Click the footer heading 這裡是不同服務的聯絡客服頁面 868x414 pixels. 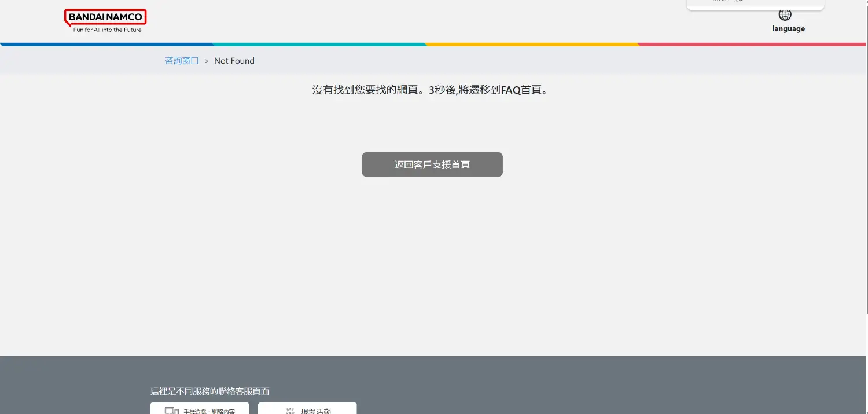click(209, 391)
